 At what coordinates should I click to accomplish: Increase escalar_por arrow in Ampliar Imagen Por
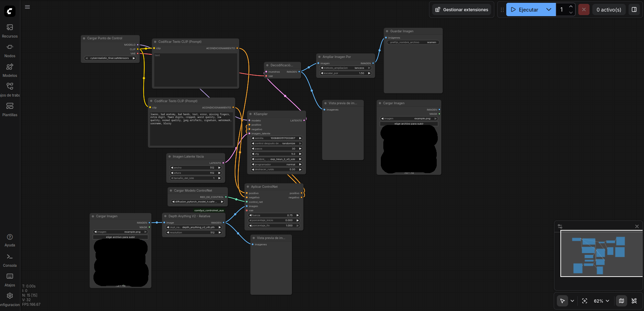(369, 73)
